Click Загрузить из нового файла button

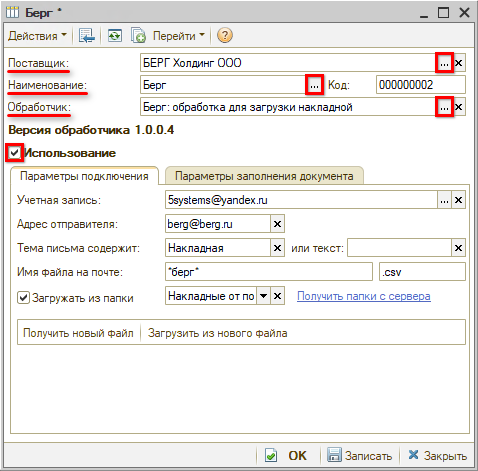pyautogui.click(x=217, y=333)
